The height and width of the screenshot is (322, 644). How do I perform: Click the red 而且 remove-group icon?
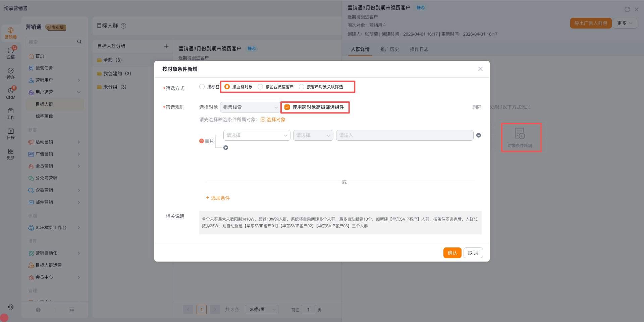tap(201, 141)
